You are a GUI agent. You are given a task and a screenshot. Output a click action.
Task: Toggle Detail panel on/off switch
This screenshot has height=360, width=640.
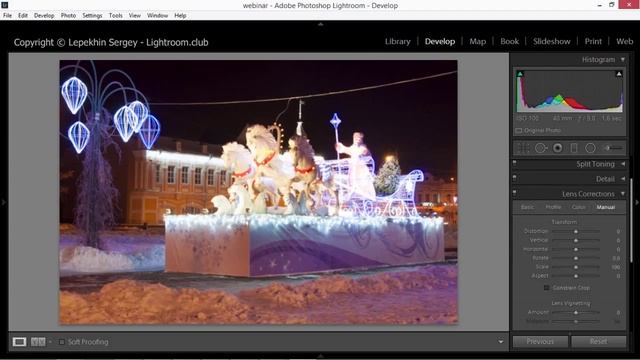(x=515, y=179)
